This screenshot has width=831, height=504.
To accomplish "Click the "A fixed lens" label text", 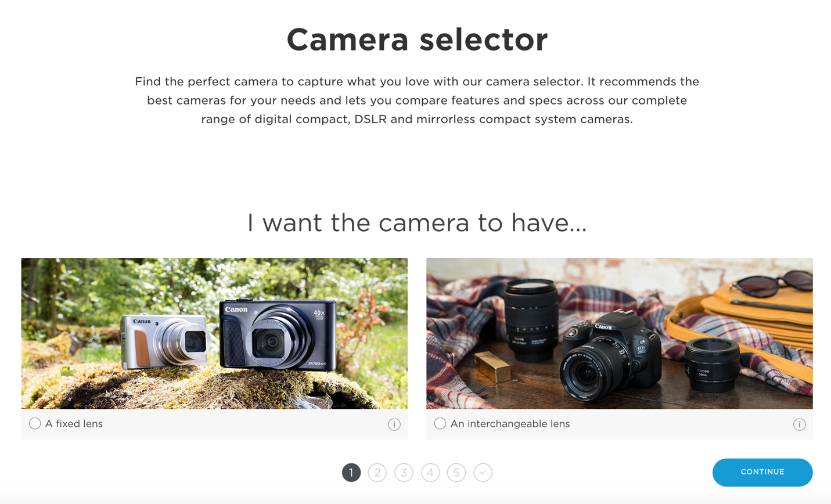I will (x=74, y=424).
